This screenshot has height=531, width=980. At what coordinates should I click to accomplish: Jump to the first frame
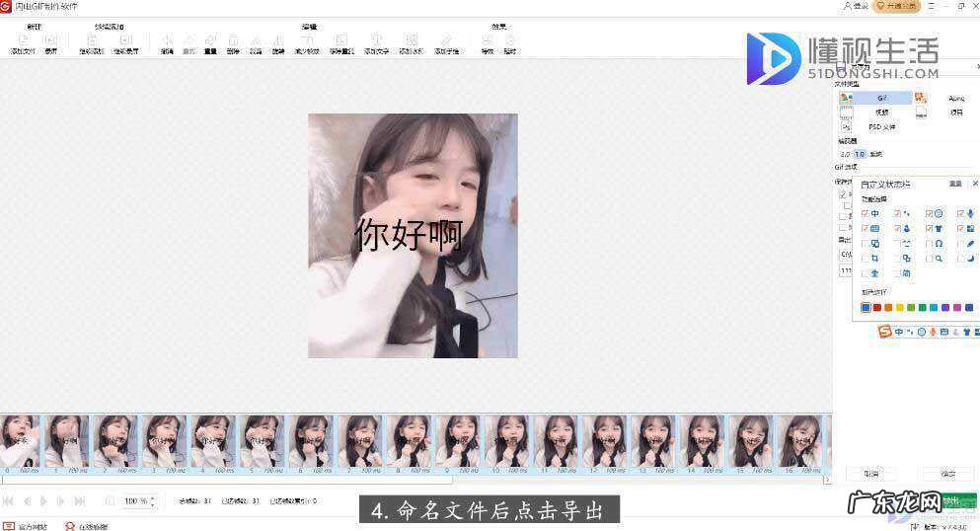tap(8, 501)
